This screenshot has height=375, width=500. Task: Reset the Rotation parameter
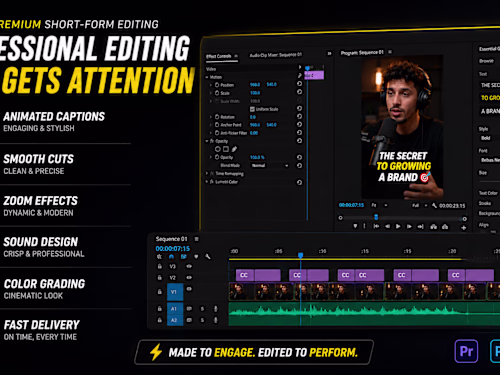pyautogui.click(x=299, y=116)
